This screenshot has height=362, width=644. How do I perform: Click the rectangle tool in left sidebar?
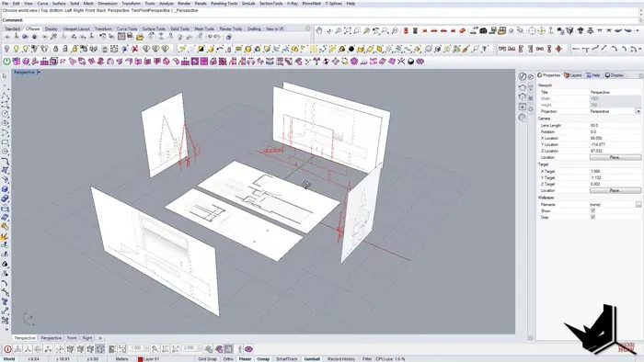click(x=5, y=142)
